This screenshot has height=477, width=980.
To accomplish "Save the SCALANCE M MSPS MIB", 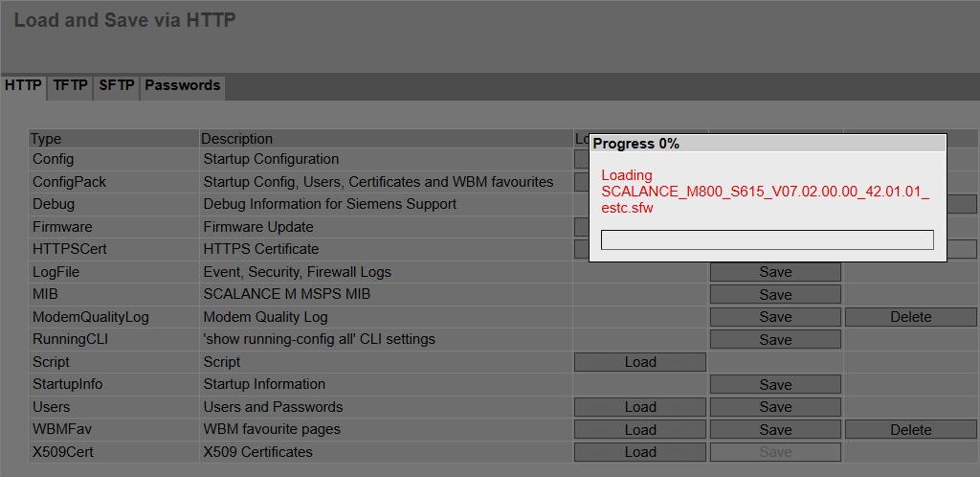I will [x=775, y=294].
